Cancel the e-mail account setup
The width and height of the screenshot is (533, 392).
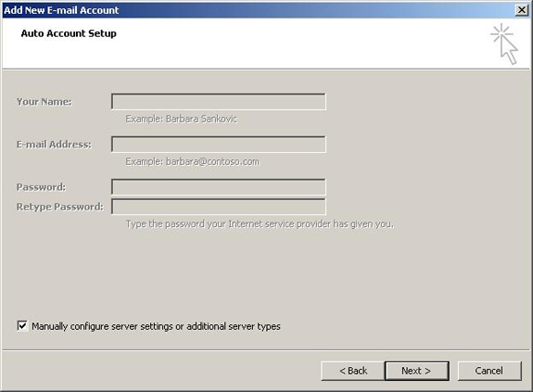(x=489, y=371)
